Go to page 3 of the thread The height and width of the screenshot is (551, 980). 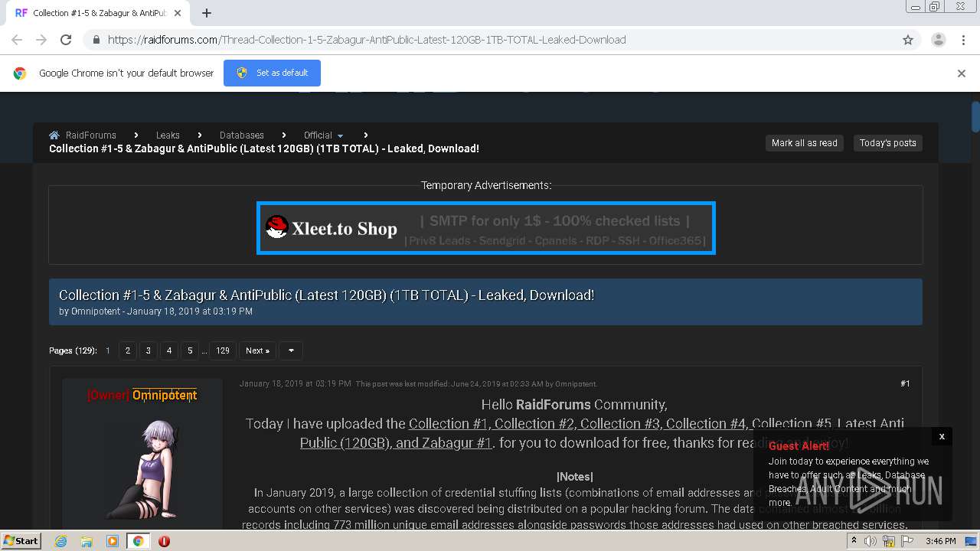point(149,350)
